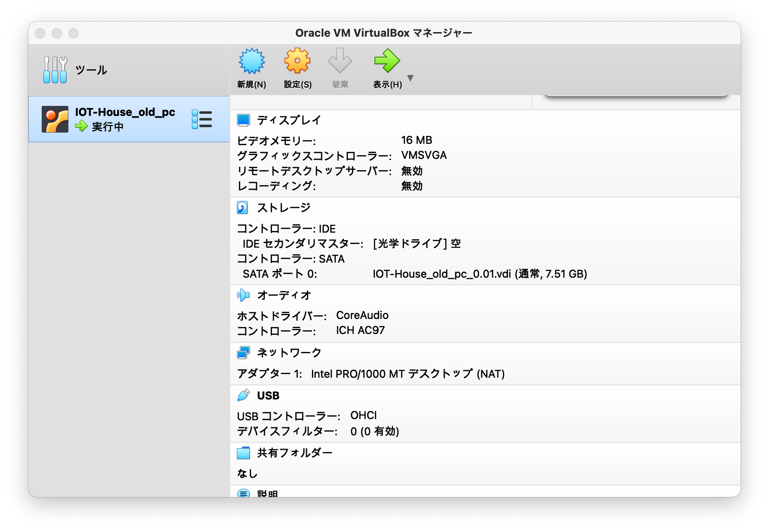Click the Storage (ストレージ) disk icon
The height and width of the screenshot is (532, 769).
(243, 208)
